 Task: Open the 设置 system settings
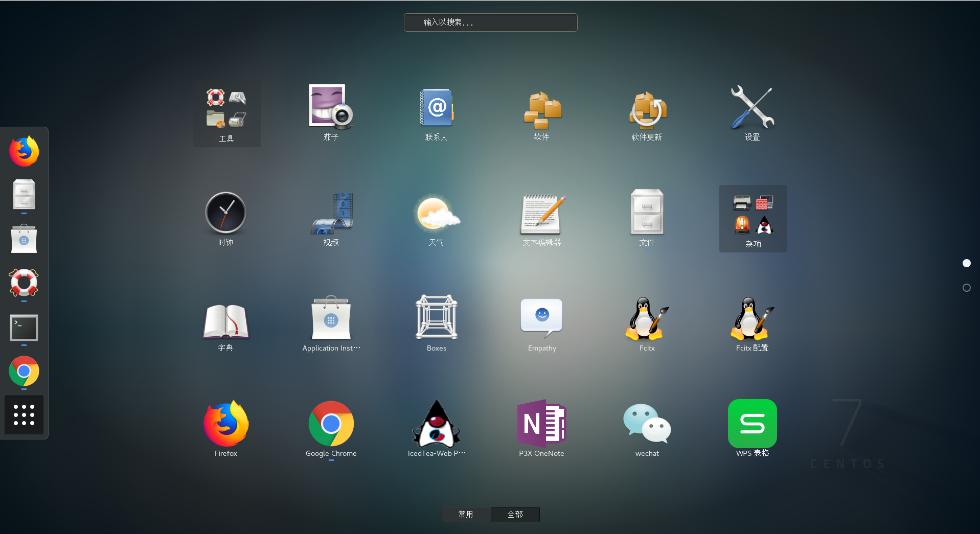[752, 112]
